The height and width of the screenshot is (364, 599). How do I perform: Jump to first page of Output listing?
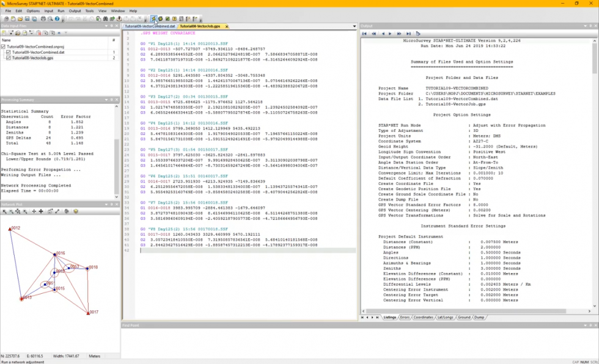pos(365,34)
